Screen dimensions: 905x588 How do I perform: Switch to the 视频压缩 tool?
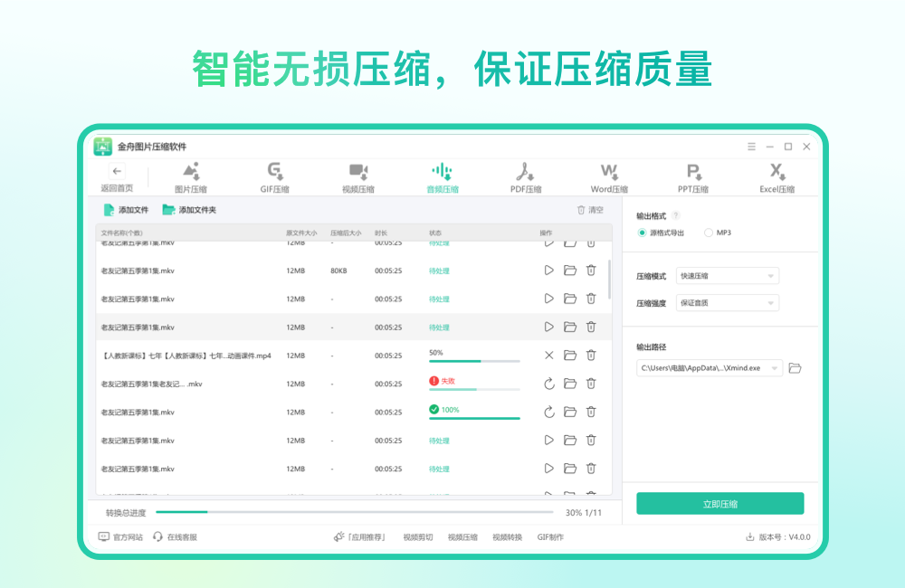point(357,176)
